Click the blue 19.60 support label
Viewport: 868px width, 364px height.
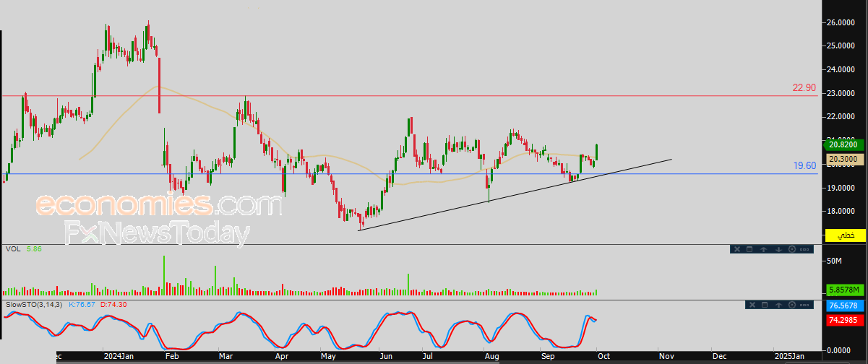[x=804, y=165]
